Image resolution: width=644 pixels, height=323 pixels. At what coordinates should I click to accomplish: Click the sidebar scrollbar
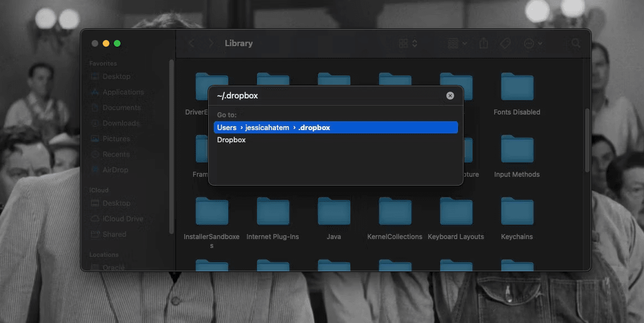(x=171, y=147)
